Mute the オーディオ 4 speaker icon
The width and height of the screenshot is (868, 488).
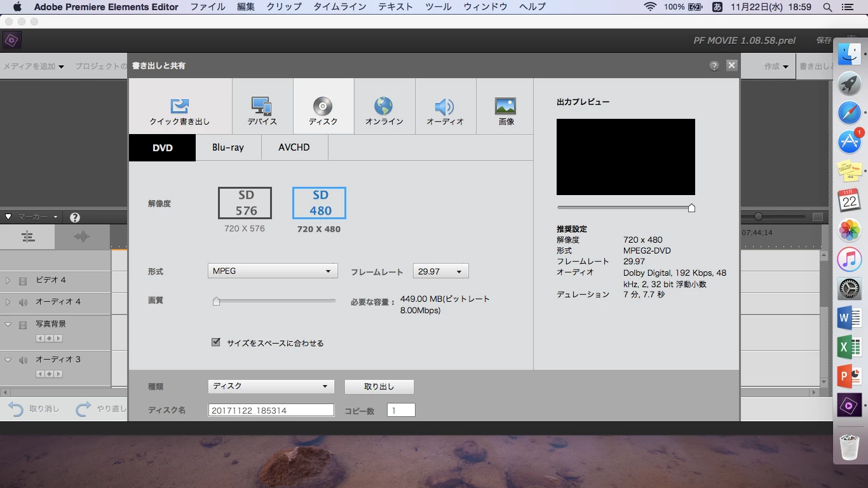pos(23,302)
